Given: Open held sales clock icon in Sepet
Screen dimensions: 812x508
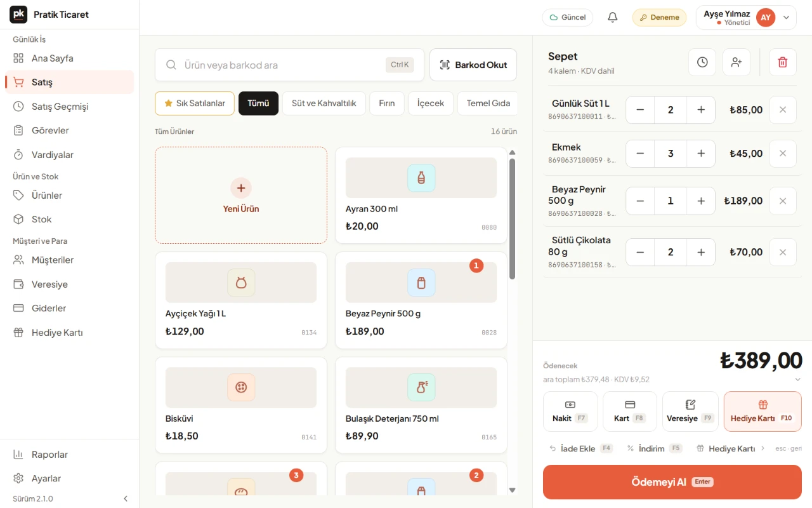Looking at the screenshot, I should click(x=702, y=62).
